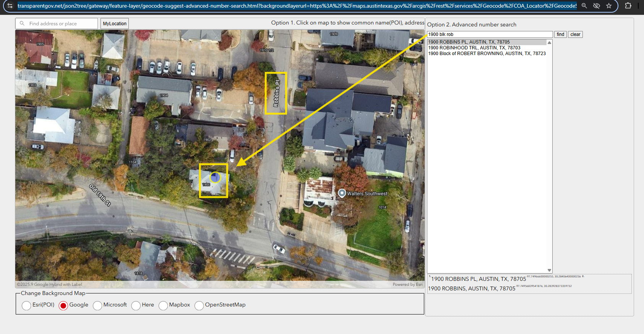
Task: Bookmark this page with the star icon
Action: 609,6
